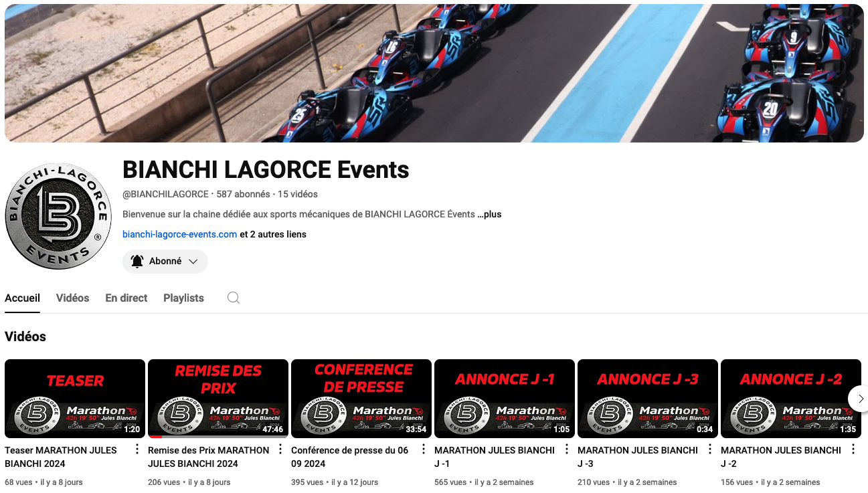Open three-dot menu for Remise des Prix video
This screenshot has height=493, width=868.
click(280, 450)
